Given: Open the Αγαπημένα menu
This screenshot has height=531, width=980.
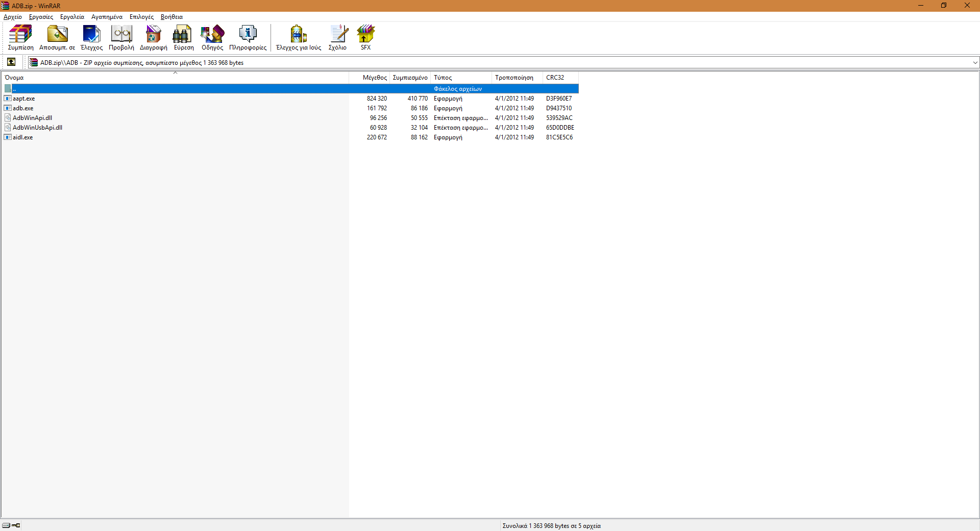Looking at the screenshot, I should (107, 17).
